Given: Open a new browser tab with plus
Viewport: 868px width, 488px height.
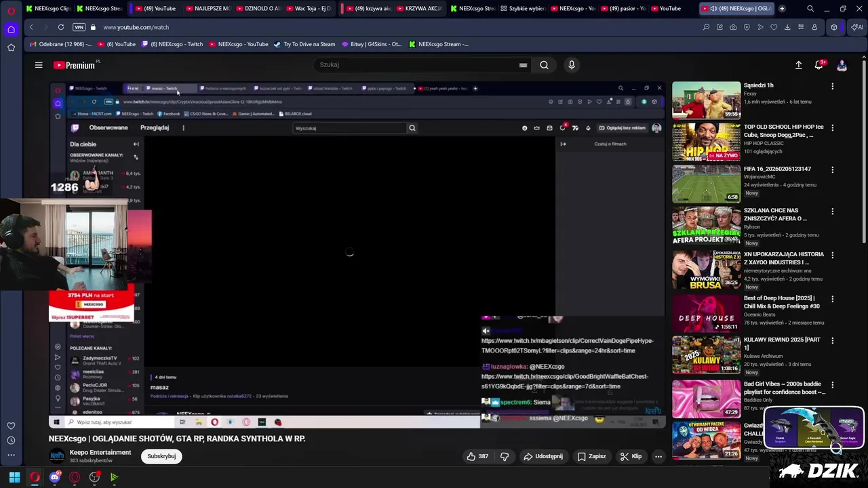Looking at the screenshot, I should (782, 9).
